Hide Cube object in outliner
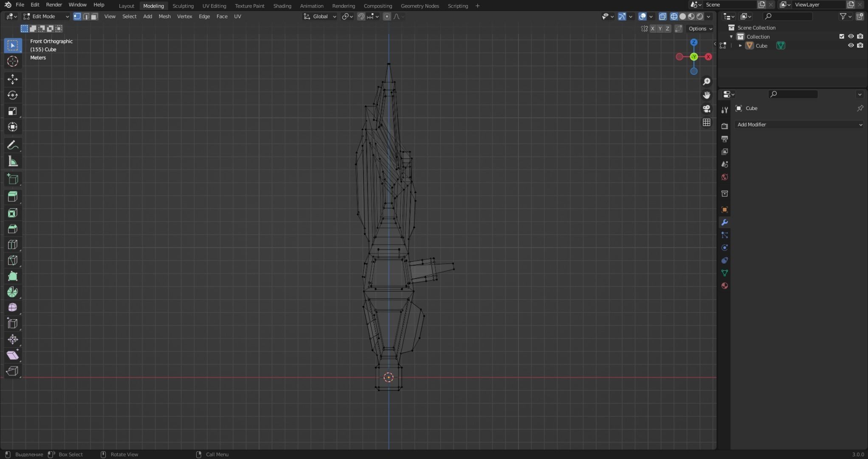 pos(851,45)
